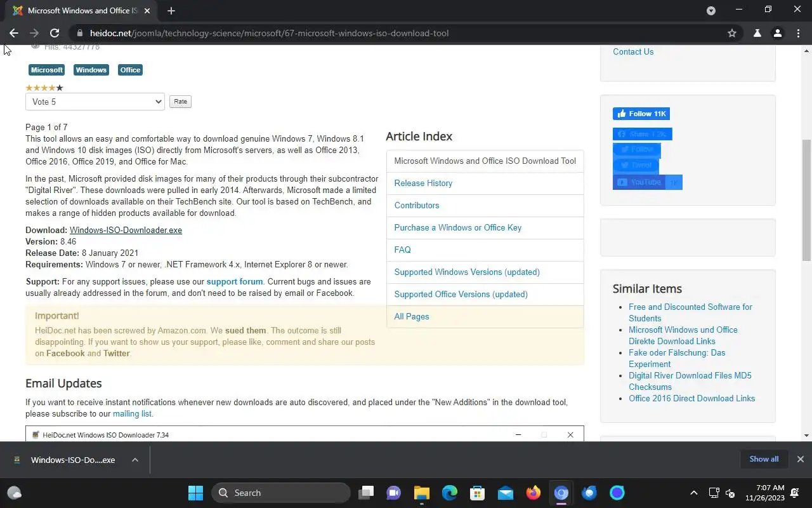Open the taskbar clock showing 7:07 AM
Image resolution: width=812 pixels, height=508 pixels.
(x=765, y=493)
